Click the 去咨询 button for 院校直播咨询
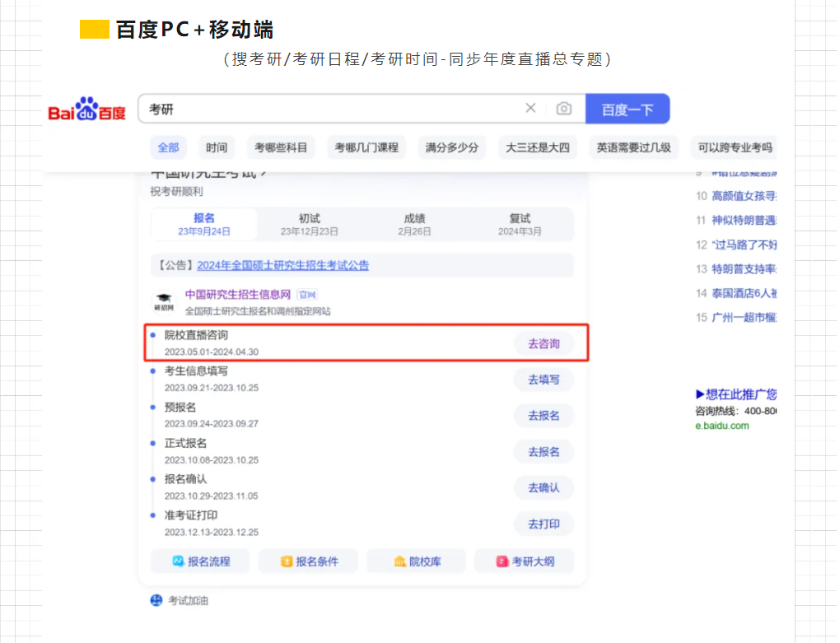 coord(544,343)
